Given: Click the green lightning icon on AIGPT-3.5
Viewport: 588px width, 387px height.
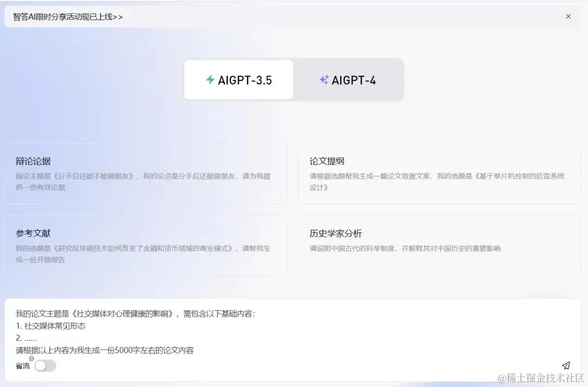Looking at the screenshot, I should point(210,79).
